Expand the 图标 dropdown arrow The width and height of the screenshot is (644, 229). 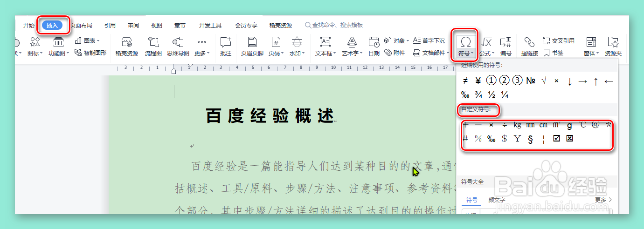click(x=41, y=54)
